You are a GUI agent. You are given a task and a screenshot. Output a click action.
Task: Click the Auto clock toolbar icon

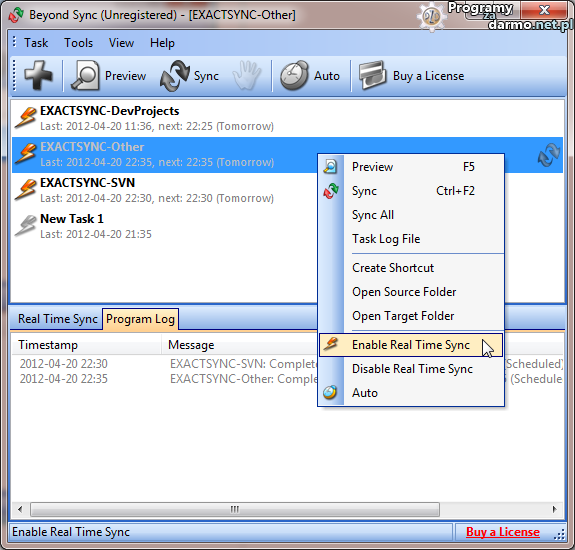[x=294, y=76]
